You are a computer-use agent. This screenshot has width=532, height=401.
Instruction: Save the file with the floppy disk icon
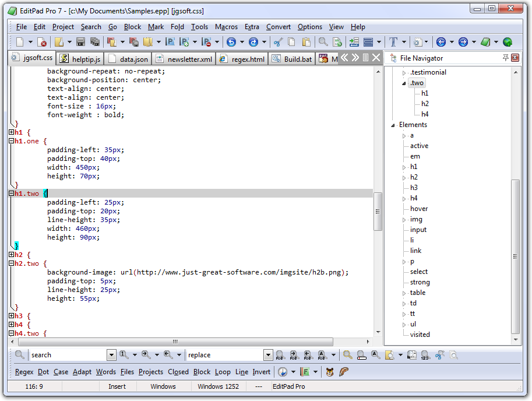pyautogui.click(x=80, y=42)
